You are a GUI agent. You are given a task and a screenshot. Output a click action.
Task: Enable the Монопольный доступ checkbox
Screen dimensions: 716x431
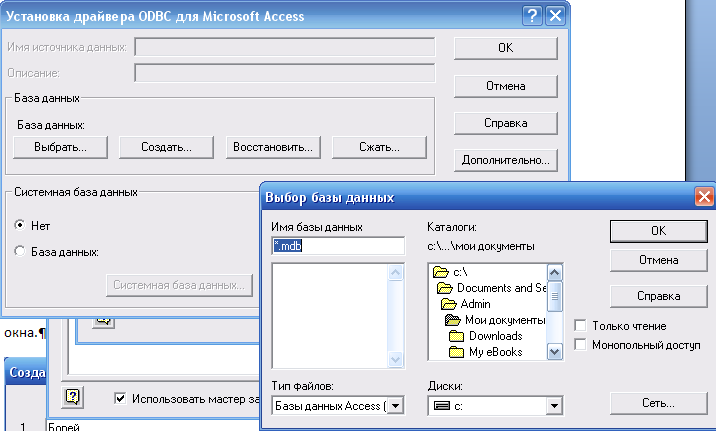(x=580, y=344)
